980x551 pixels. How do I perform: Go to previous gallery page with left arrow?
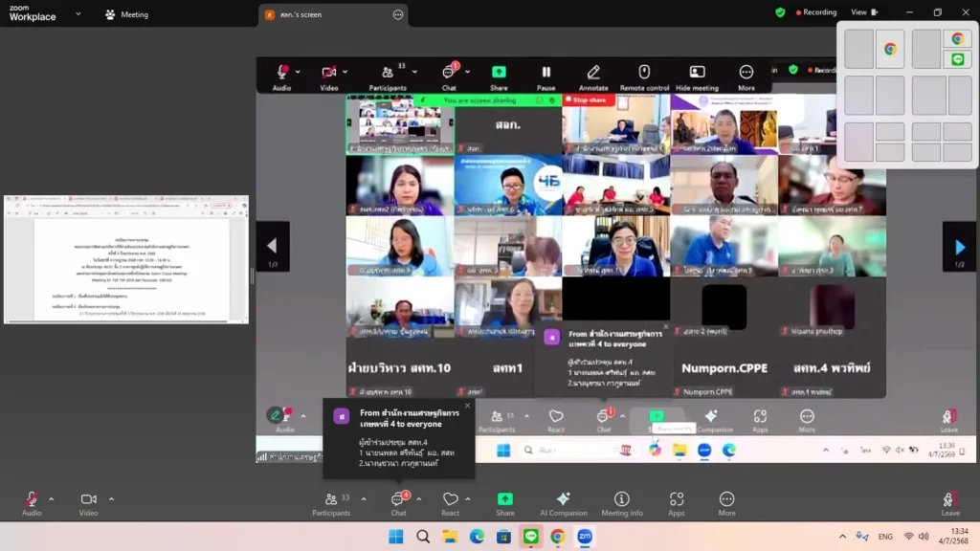click(273, 247)
